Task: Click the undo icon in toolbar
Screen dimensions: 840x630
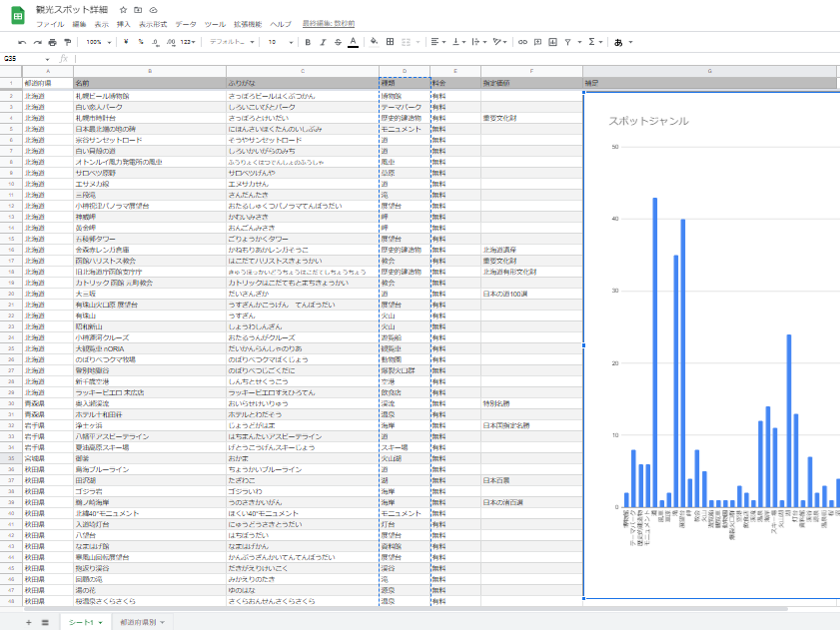Action: [x=22, y=42]
